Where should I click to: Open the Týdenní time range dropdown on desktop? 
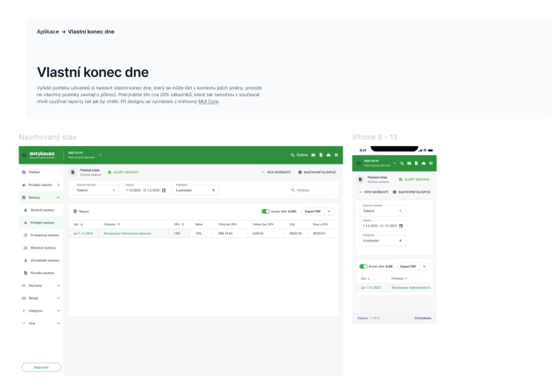96,191
